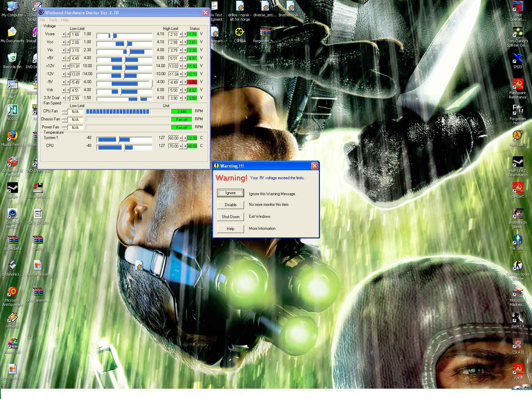Launch Creative WebCam shortcut
Viewport: 532px width, 399px height.
pos(12,218)
